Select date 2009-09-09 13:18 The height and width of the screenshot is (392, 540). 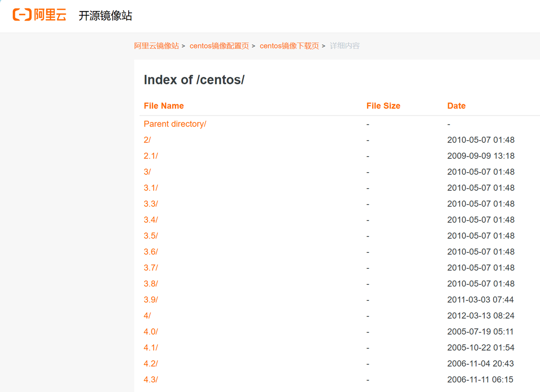click(x=481, y=156)
